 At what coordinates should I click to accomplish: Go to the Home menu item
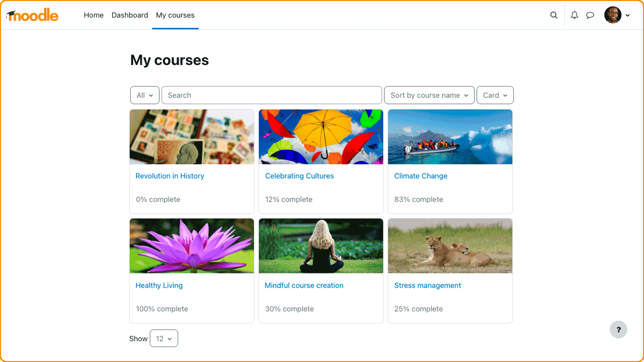(x=94, y=15)
